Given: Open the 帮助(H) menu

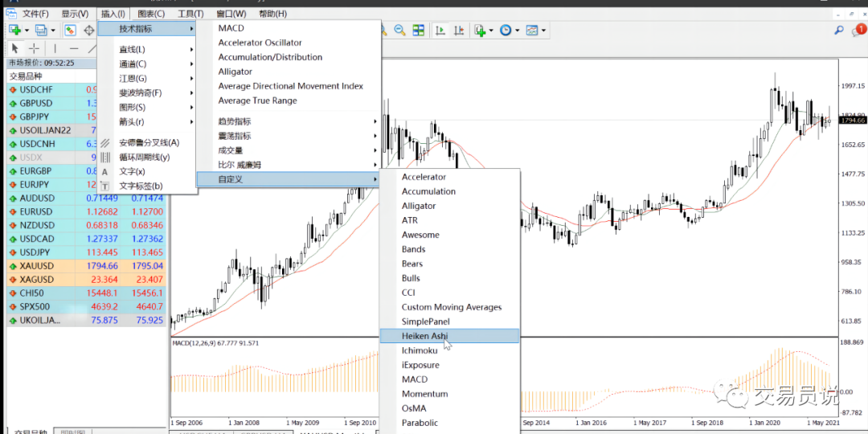Looking at the screenshot, I should pyautogui.click(x=272, y=14).
